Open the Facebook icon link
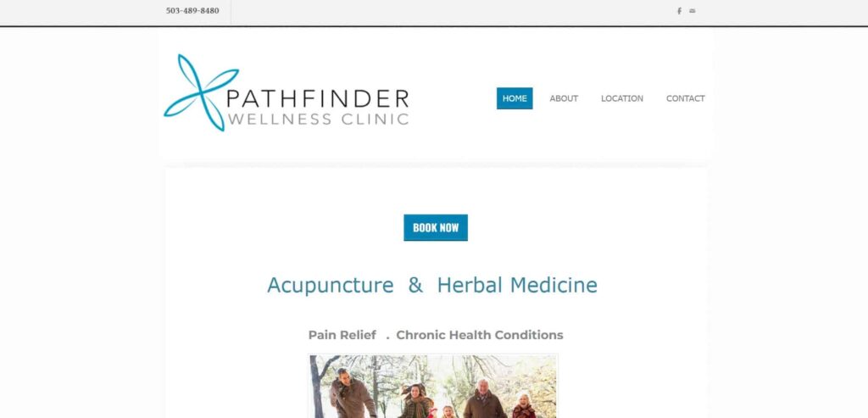Image resolution: width=868 pixels, height=418 pixels. pyautogui.click(x=679, y=11)
